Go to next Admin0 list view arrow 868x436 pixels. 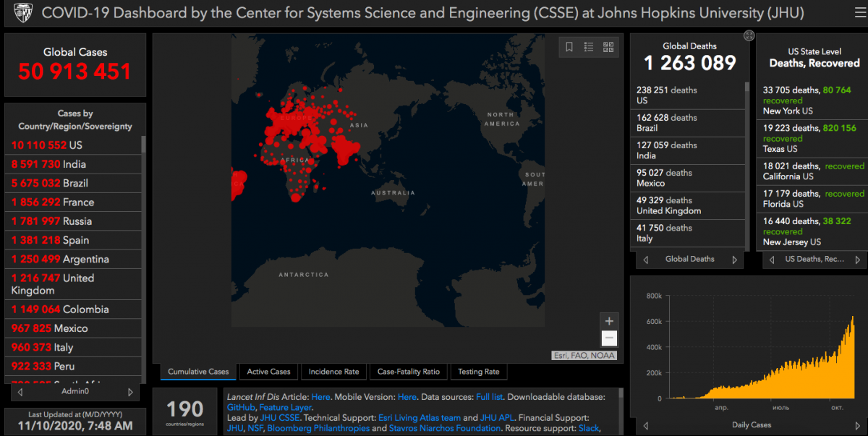point(130,392)
